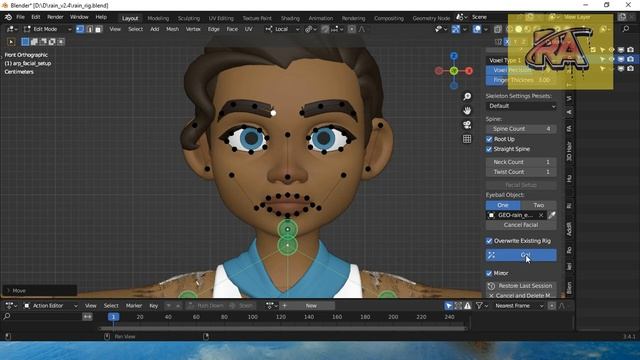
Task: Click the outliner search magnifier icon
Action: 626,29
